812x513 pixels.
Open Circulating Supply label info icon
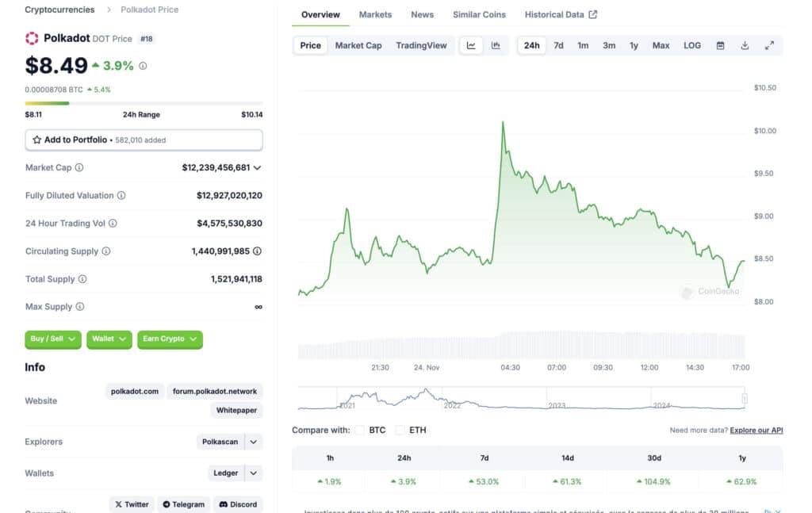(x=106, y=251)
